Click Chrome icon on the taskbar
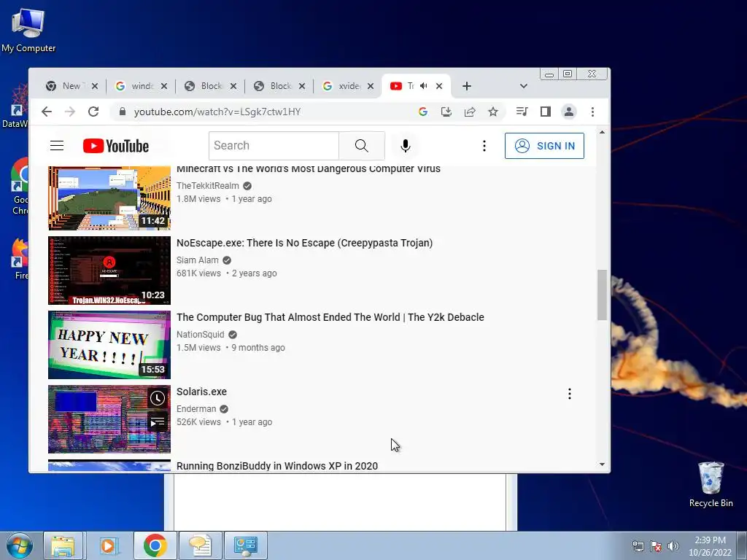 155,545
